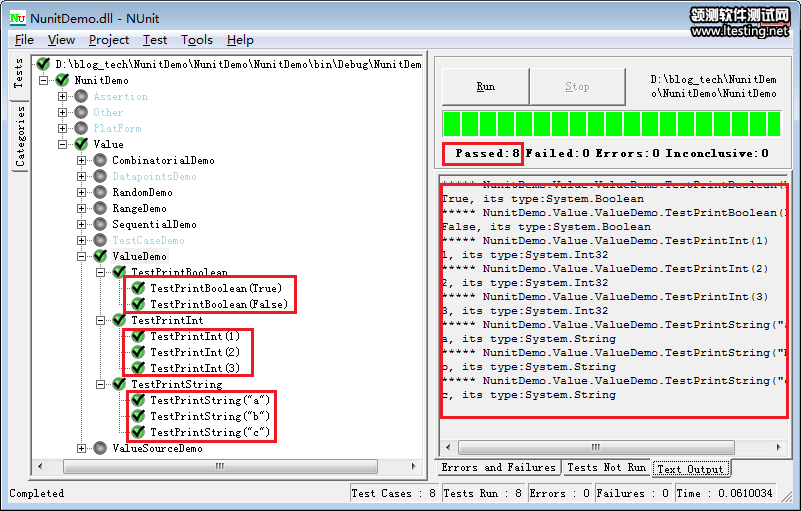
Task: Open the View menu
Action: (61, 40)
